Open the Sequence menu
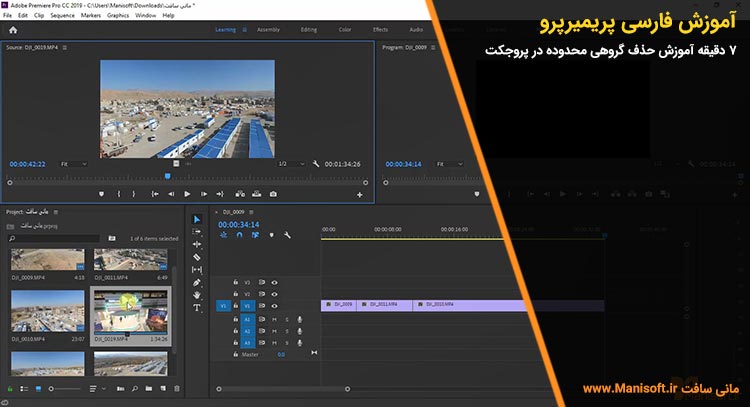Image resolution: width=750 pixels, height=407 pixels. pyautogui.click(x=63, y=15)
